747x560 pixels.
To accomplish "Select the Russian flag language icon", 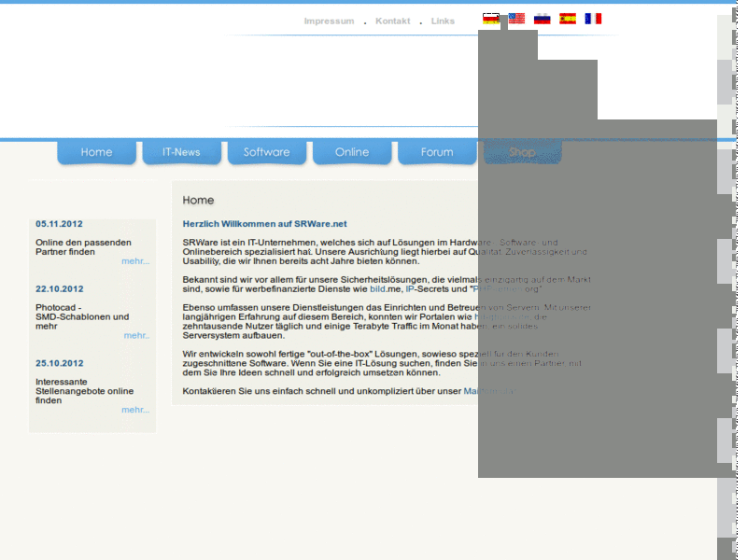I will pos(543,19).
